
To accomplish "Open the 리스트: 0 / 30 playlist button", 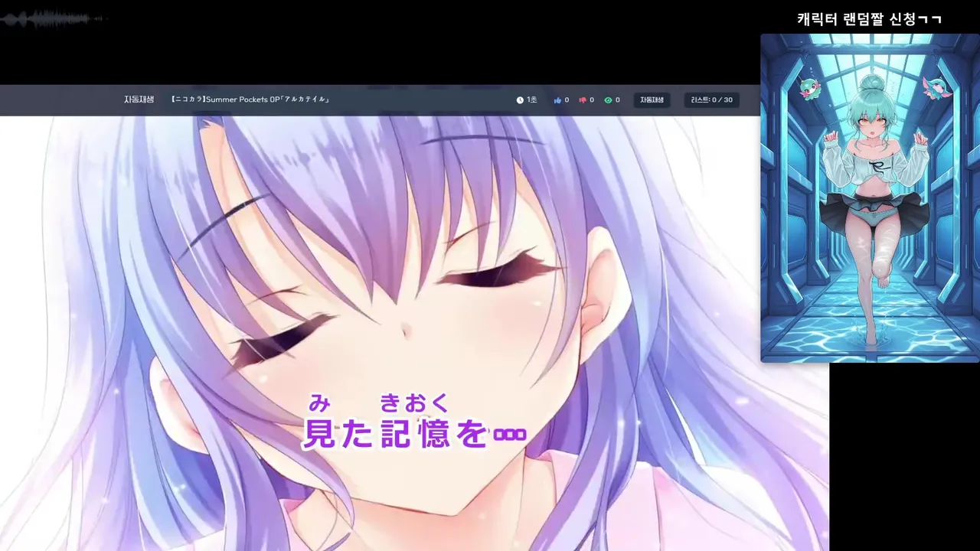I will (x=711, y=100).
